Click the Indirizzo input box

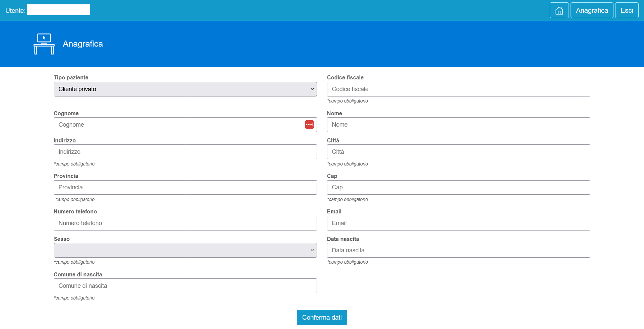point(185,152)
